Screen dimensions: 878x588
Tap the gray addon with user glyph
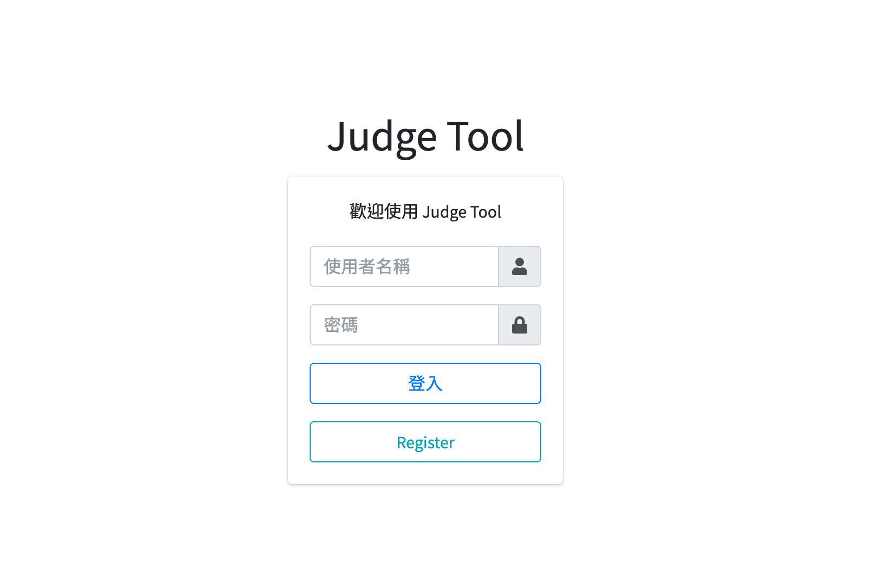click(x=520, y=266)
